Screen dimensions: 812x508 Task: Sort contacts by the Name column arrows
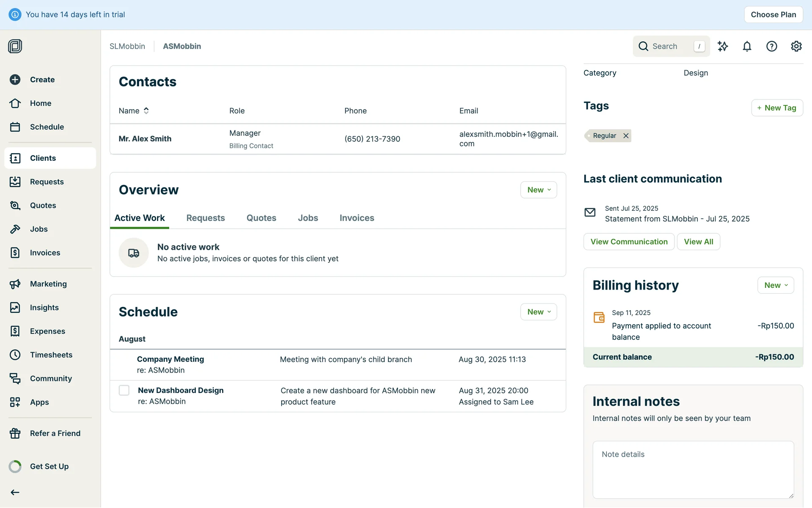(x=146, y=110)
